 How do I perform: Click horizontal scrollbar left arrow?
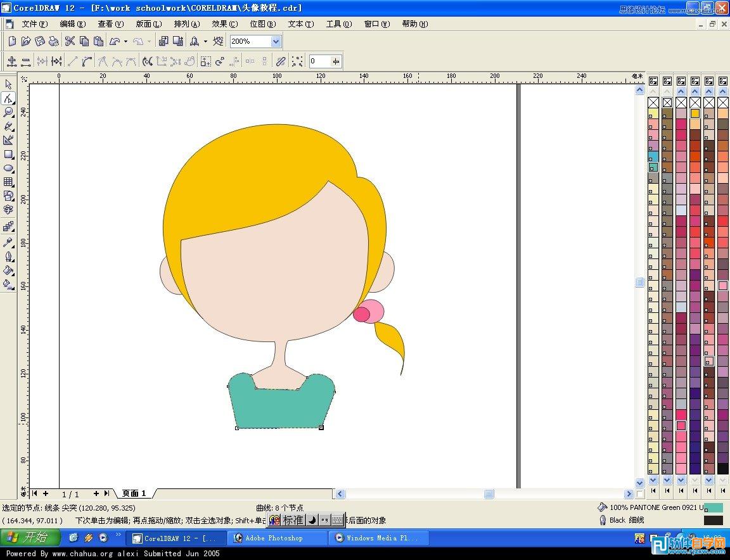coord(340,493)
